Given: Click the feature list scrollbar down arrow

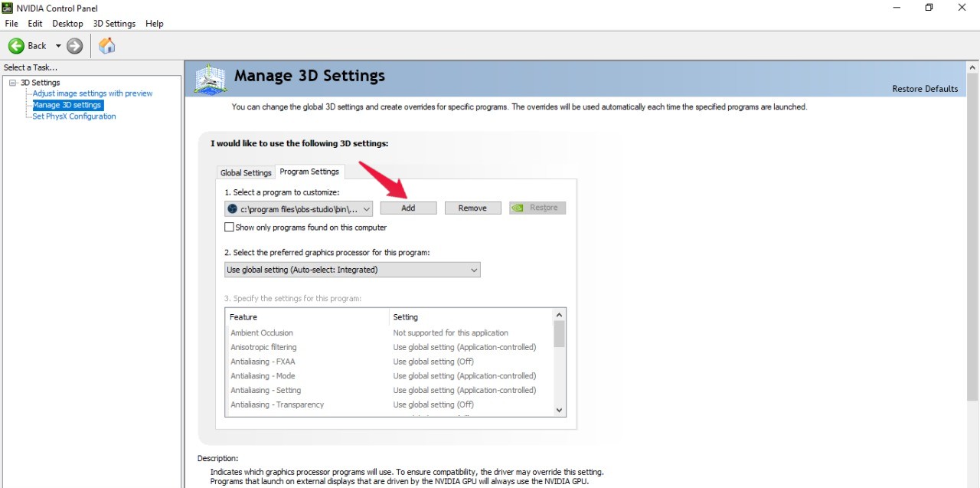Looking at the screenshot, I should point(559,410).
